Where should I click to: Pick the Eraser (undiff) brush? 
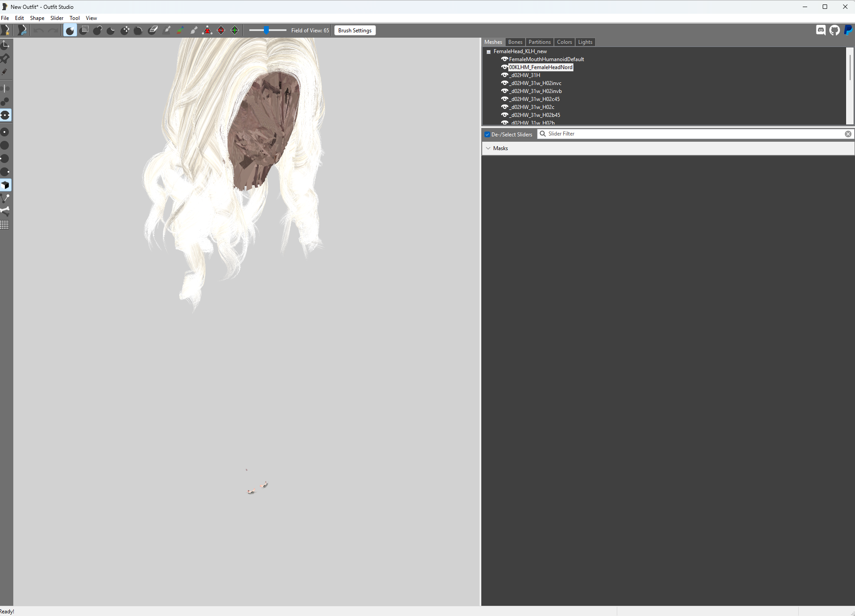153,30
